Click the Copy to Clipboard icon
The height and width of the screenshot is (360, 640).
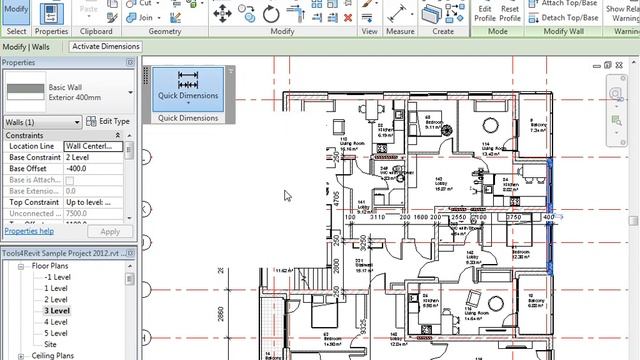112,4
